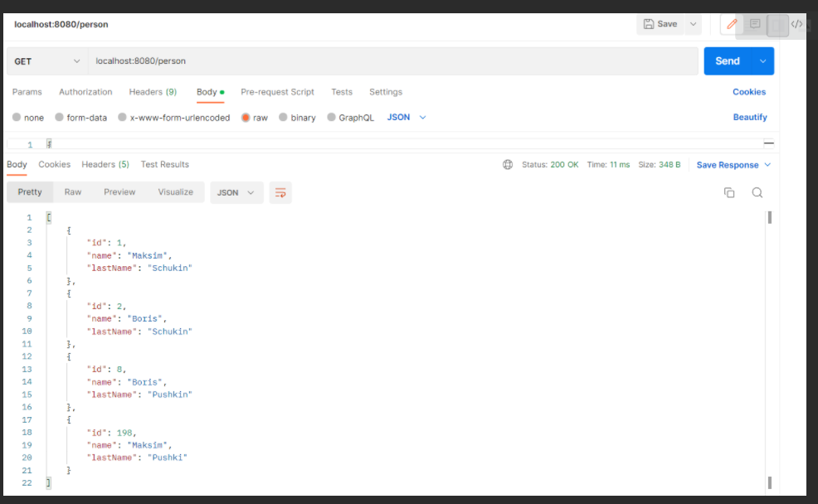Open Cookies via the Cookies link
Viewport: 818px width, 504px height.
click(748, 91)
